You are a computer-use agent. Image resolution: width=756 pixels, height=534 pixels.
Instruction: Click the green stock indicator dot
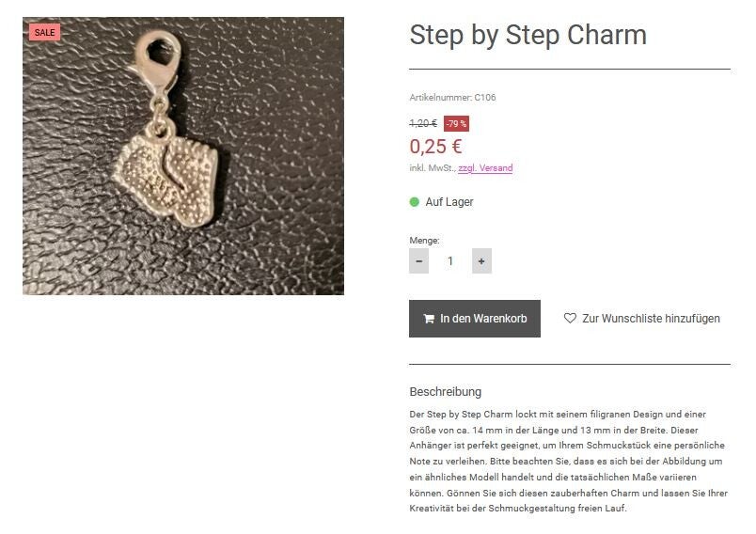(415, 202)
